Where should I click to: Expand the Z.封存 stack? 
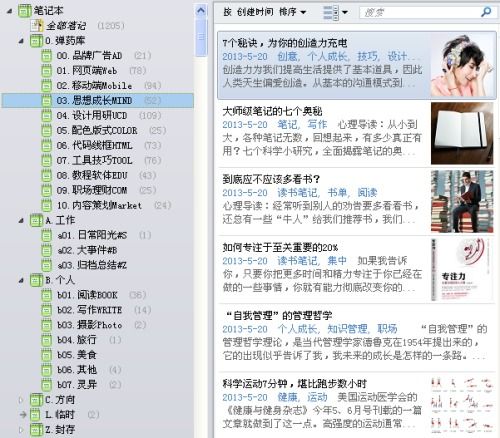[x=21, y=430]
